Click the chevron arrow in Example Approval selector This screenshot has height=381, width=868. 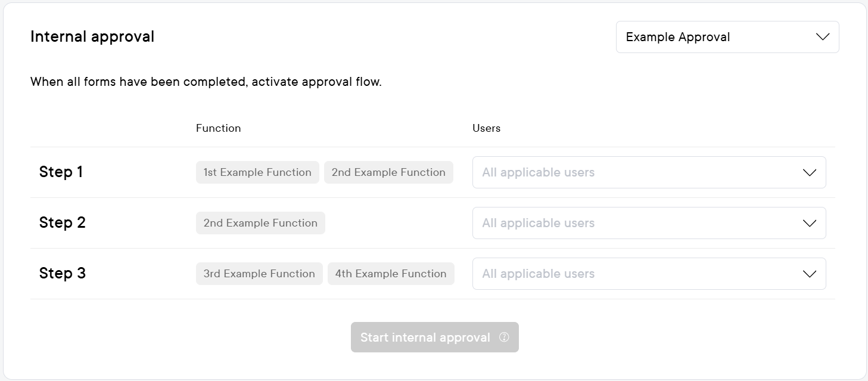823,37
